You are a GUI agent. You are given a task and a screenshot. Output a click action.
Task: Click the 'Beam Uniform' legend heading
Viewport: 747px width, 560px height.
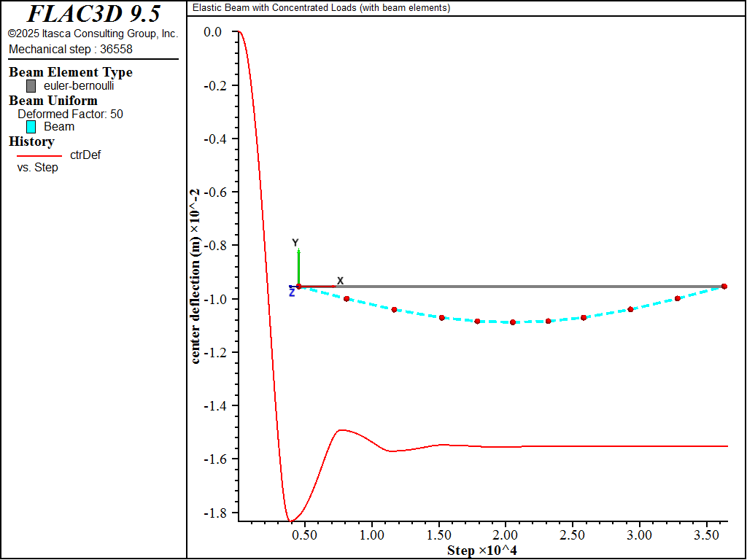coord(53,101)
